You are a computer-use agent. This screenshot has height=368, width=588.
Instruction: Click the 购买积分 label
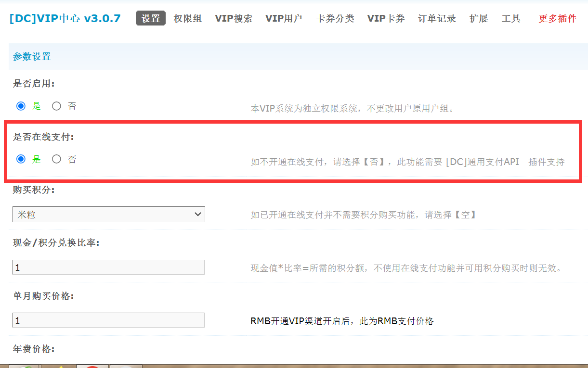click(34, 190)
